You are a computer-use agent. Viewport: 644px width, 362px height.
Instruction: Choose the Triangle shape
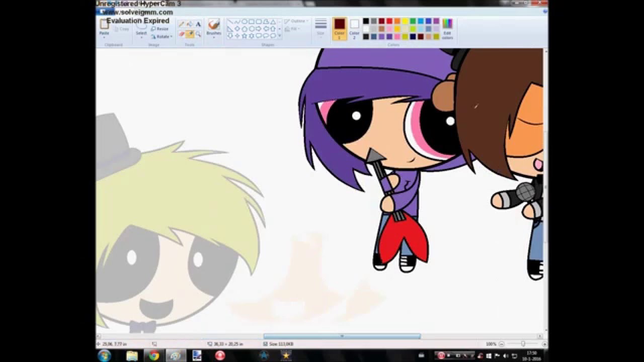(273, 22)
